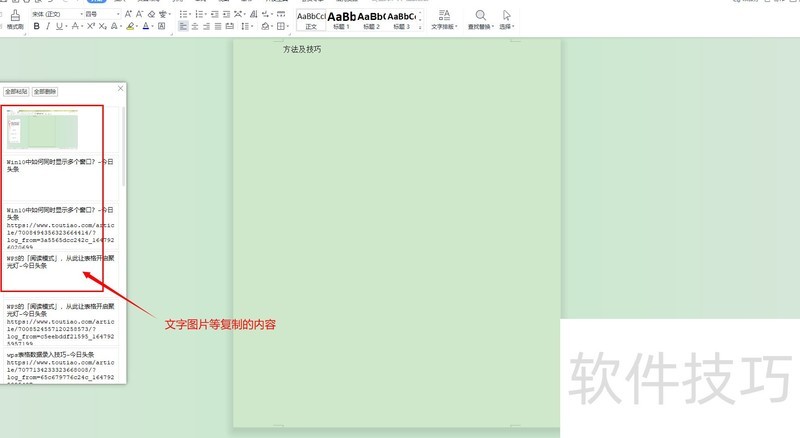Select the Format Painter brush tool
Viewport: 800px width, 438px height.
click(15, 19)
